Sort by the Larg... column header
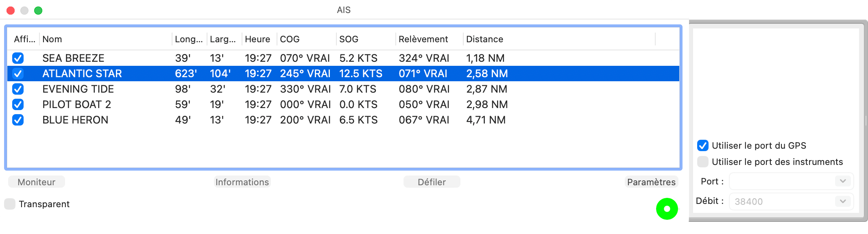Screen dimensions: 868x234 coord(224,39)
